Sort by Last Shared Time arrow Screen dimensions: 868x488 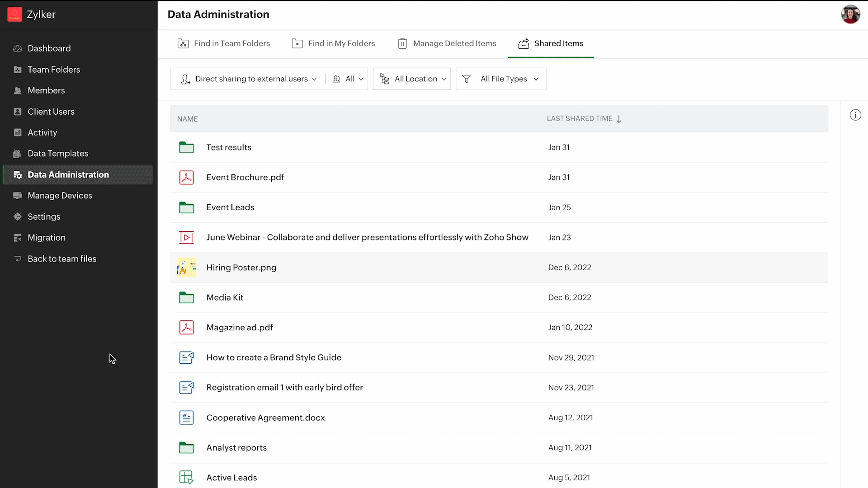(619, 119)
